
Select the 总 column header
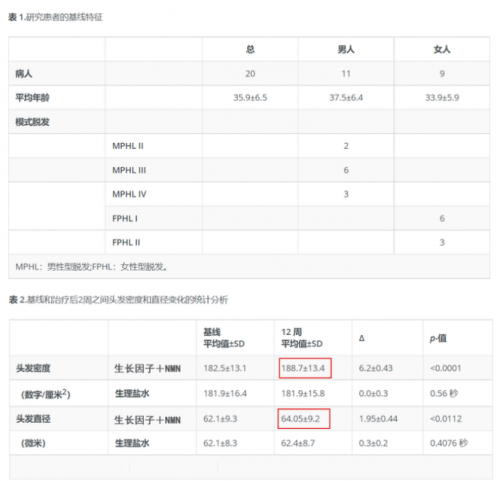click(250, 50)
